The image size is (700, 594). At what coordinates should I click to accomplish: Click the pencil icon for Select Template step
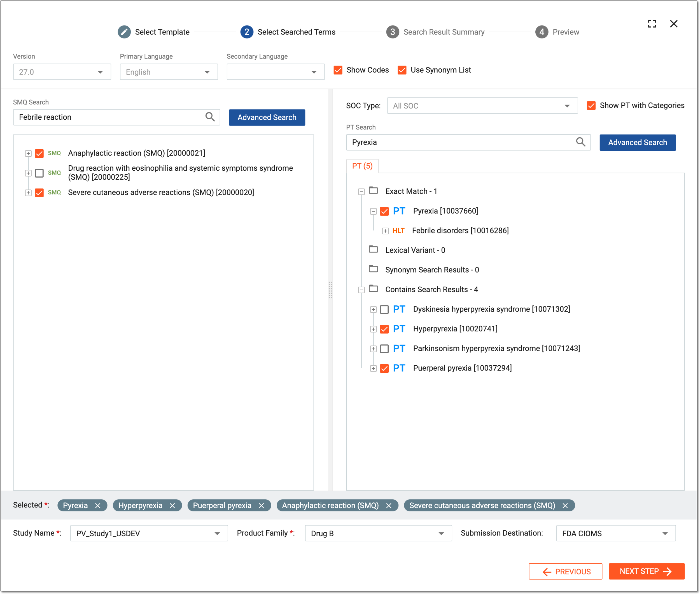coord(124,32)
